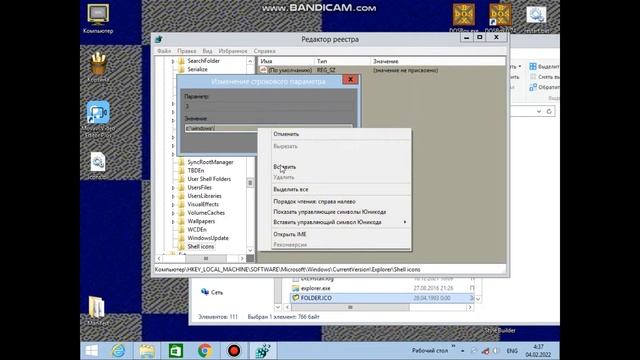This screenshot has height=360, width=640.
Task: Select the User Shell Folders key
Action: pos(209,179)
